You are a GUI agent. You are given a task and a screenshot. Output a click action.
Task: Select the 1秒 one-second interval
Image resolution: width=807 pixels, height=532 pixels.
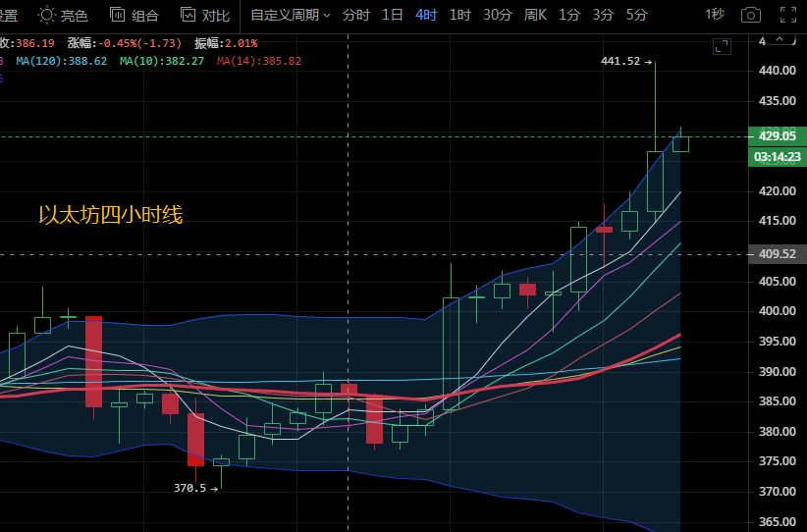tap(716, 15)
